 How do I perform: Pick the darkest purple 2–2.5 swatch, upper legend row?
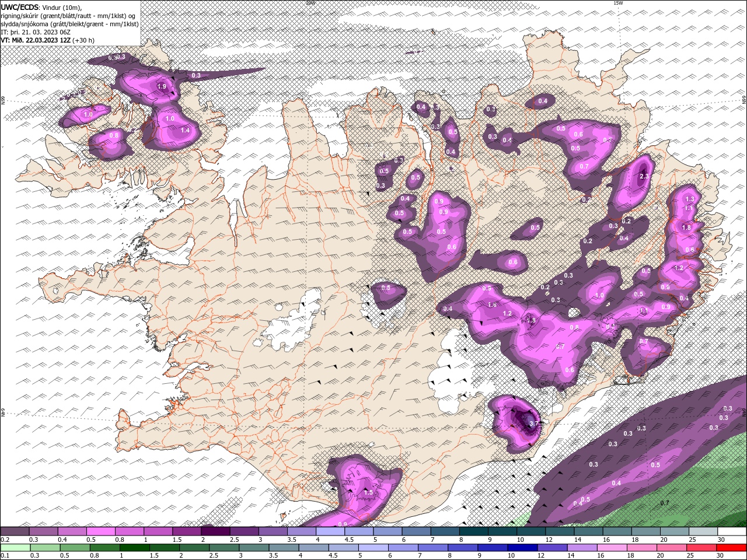coord(215,531)
